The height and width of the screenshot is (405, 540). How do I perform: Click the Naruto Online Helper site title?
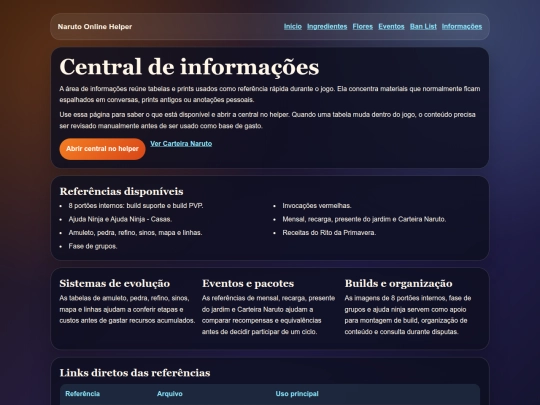[95, 27]
